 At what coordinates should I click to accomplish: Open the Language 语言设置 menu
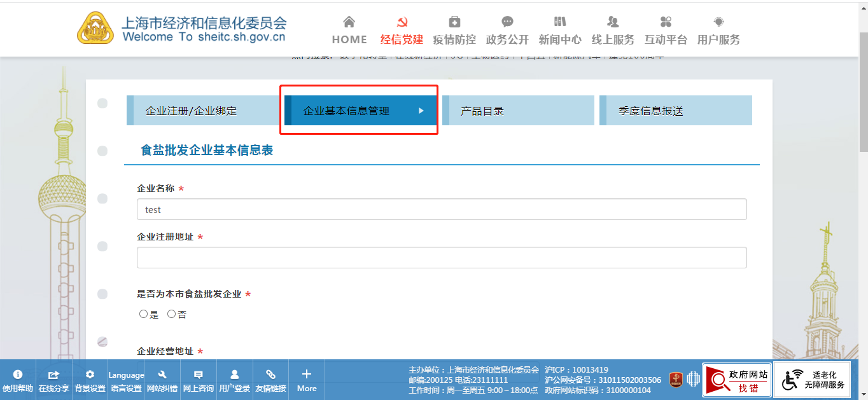pyautogui.click(x=126, y=380)
